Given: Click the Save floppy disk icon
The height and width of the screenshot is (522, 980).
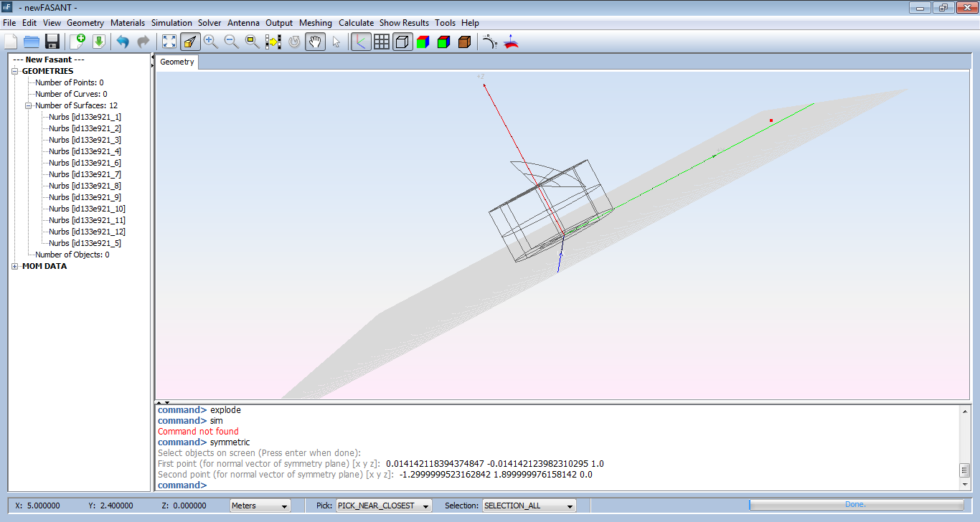Looking at the screenshot, I should point(52,42).
